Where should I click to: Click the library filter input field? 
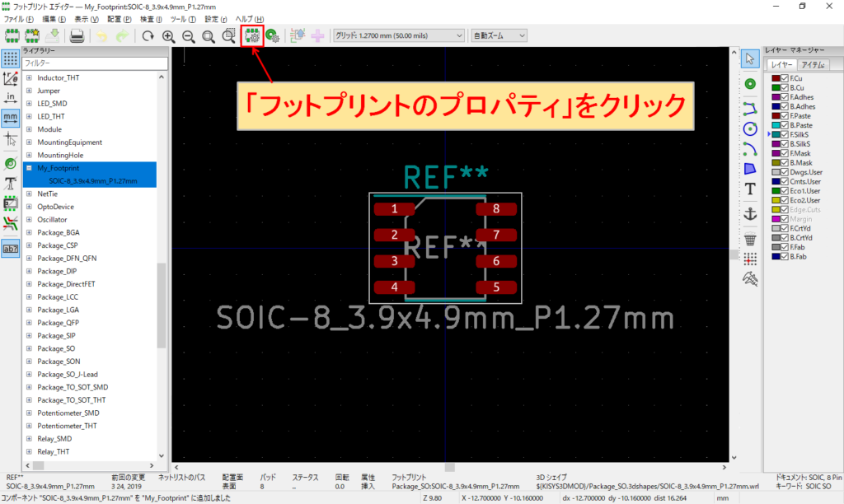coord(95,63)
